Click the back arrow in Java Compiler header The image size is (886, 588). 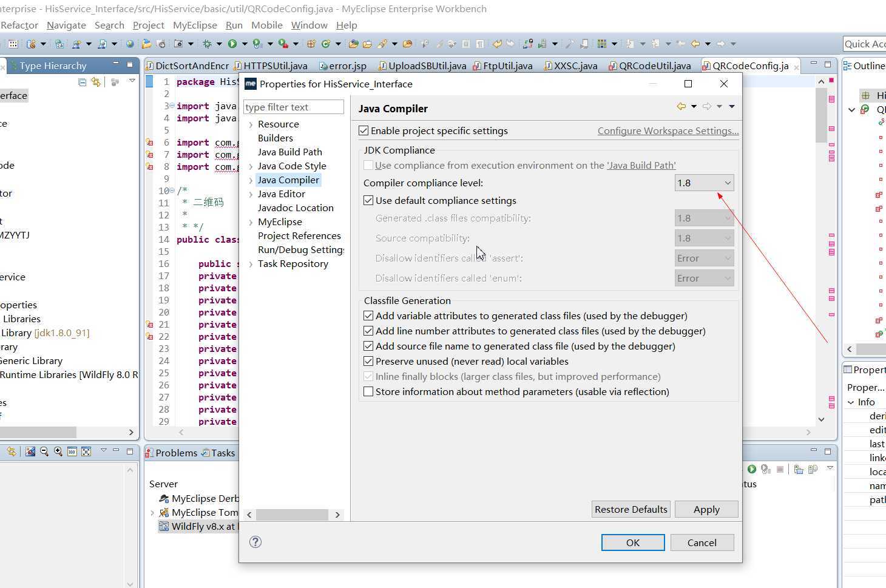click(681, 106)
